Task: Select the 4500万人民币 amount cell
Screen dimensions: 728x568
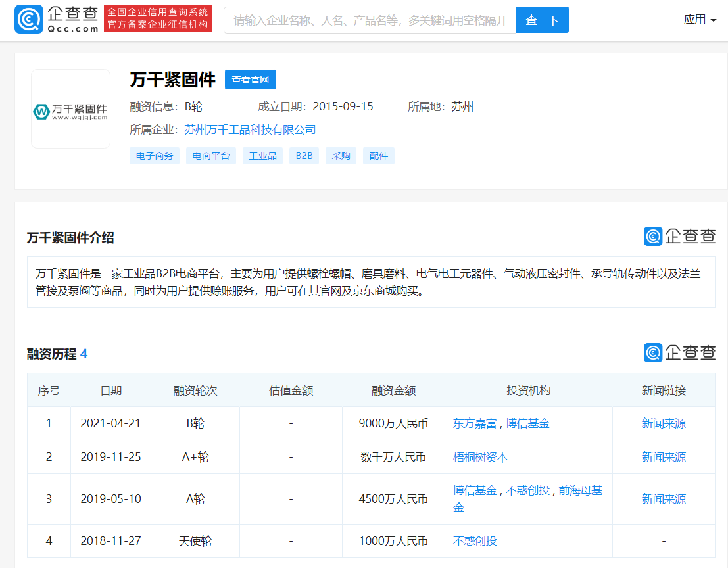Action: click(x=393, y=499)
